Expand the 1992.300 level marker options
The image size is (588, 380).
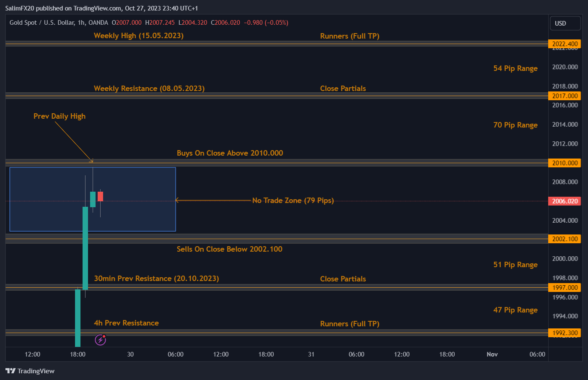565,333
